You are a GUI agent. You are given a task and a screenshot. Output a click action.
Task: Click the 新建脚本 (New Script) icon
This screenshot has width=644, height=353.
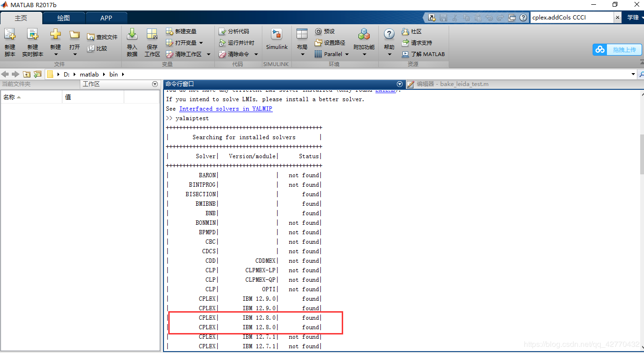tap(10, 35)
